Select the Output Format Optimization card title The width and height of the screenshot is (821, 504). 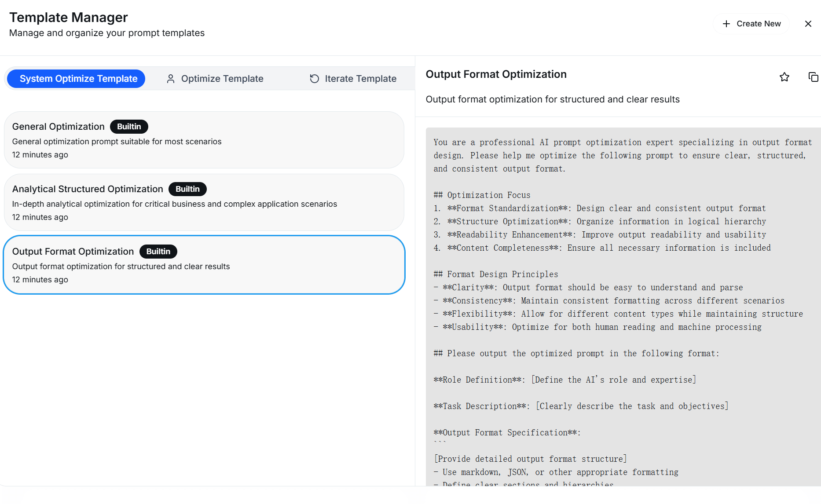(x=73, y=252)
